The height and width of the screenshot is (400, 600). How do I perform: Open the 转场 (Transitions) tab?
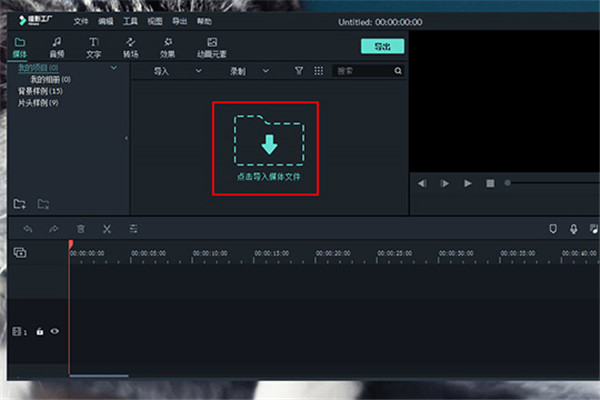[x=130, y=46]
